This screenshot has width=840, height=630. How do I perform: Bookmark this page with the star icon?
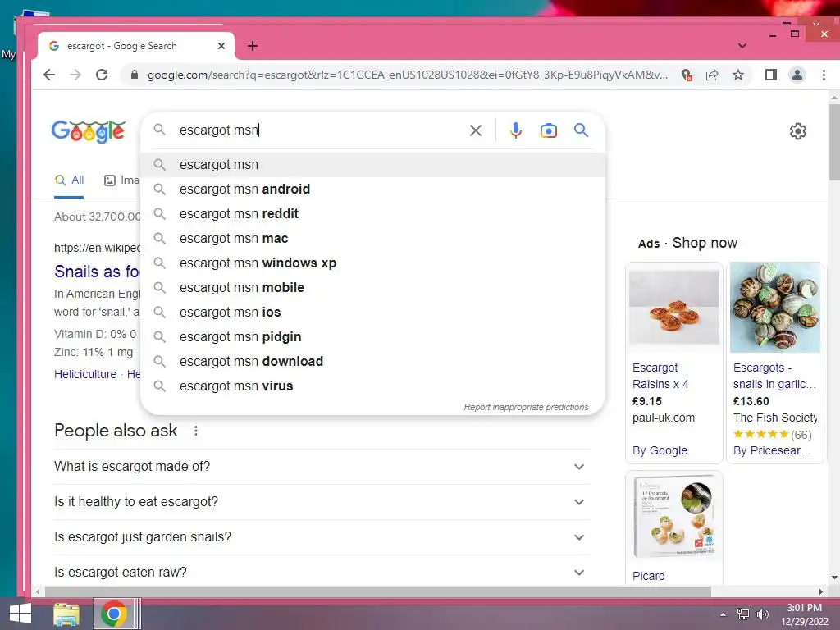tap(738, 75)
